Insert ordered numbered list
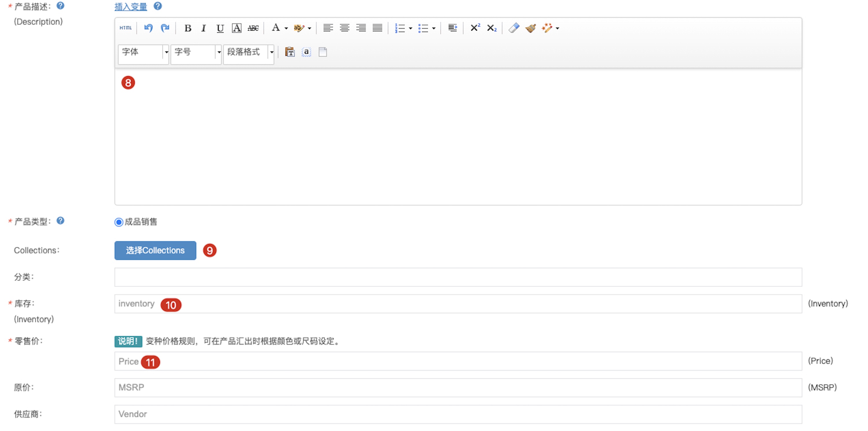Viewport: 868px width, 431px height. click(400, 28)
